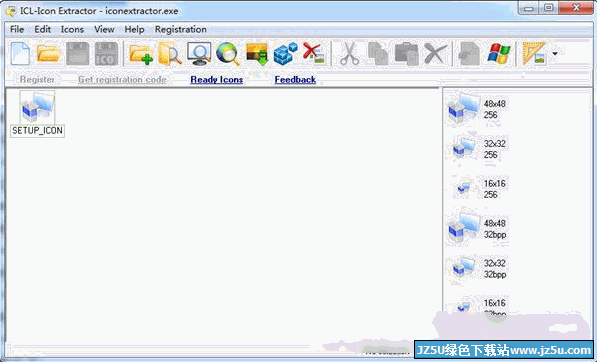Close the ICL-Icon Extractor window

click(576, 8)
